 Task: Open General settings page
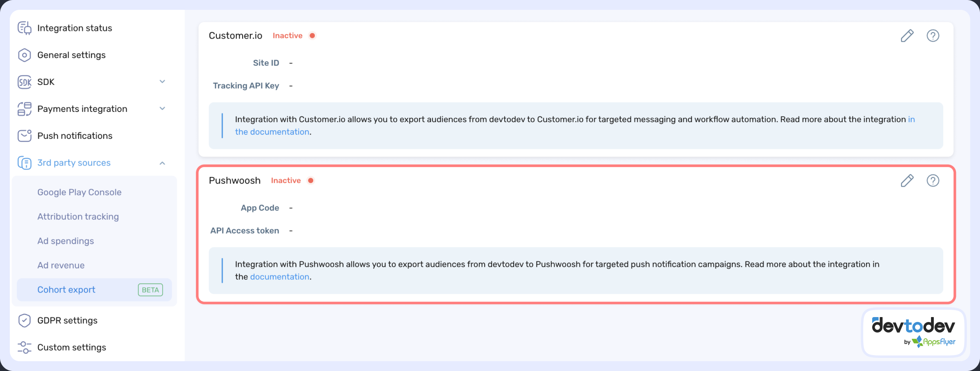point(71,55)
